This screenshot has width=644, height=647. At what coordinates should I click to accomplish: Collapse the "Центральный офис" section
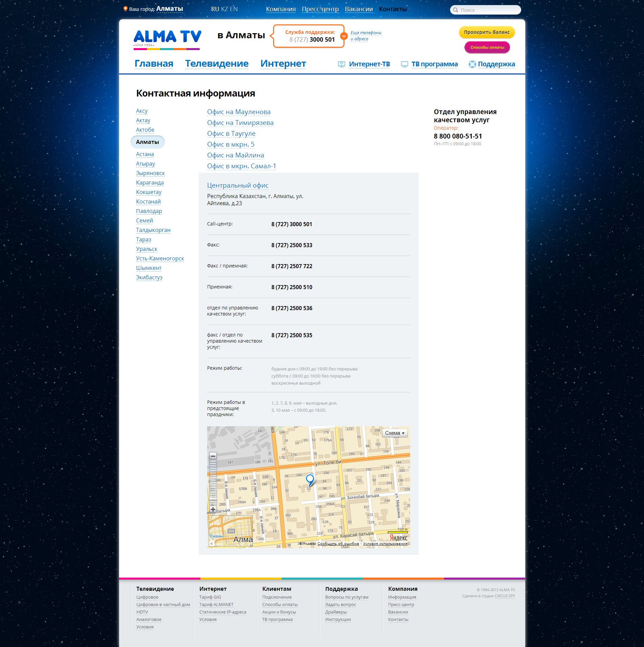coord(238,186)
